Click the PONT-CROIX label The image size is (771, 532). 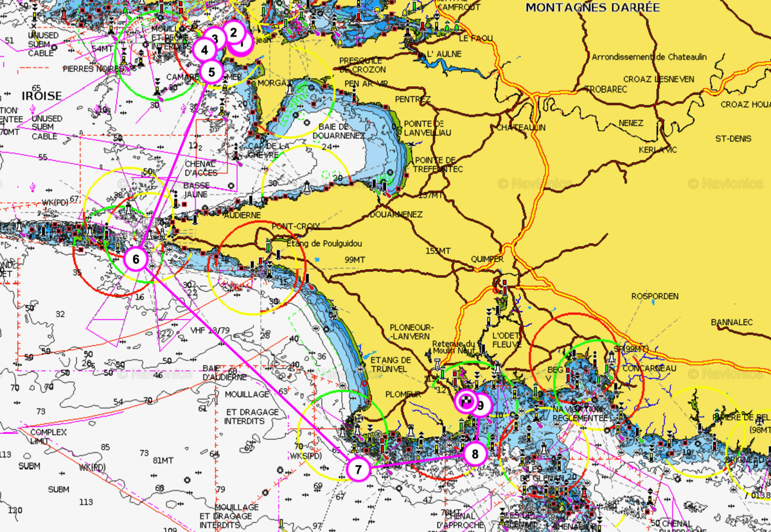pos(293,227)
